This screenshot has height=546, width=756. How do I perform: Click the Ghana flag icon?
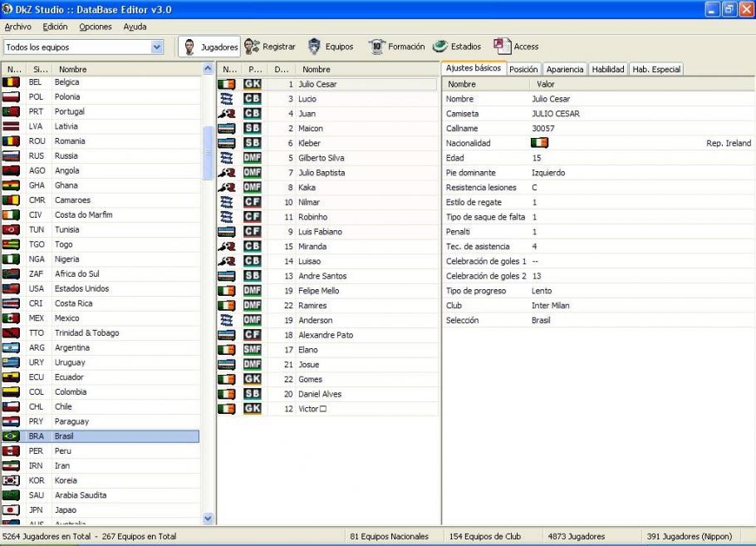point(11,185)
